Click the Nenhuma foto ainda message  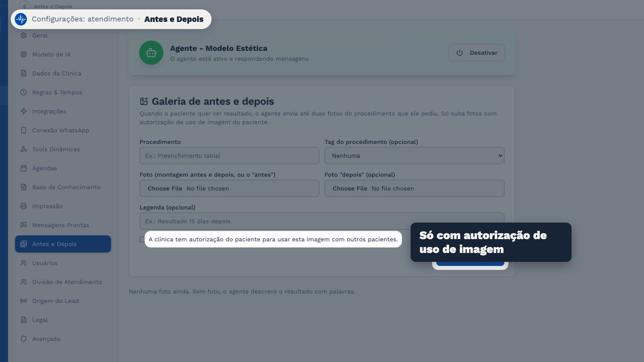(x=242, y=291)
